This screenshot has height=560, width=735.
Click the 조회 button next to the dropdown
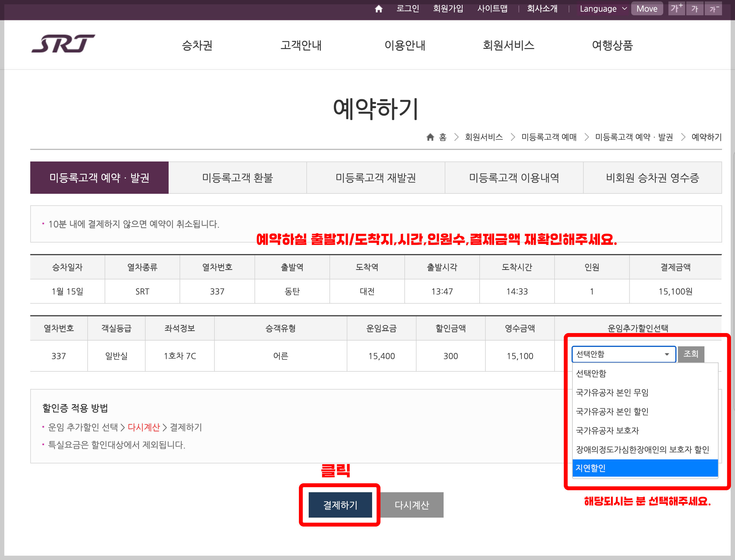tap(691, 354)
